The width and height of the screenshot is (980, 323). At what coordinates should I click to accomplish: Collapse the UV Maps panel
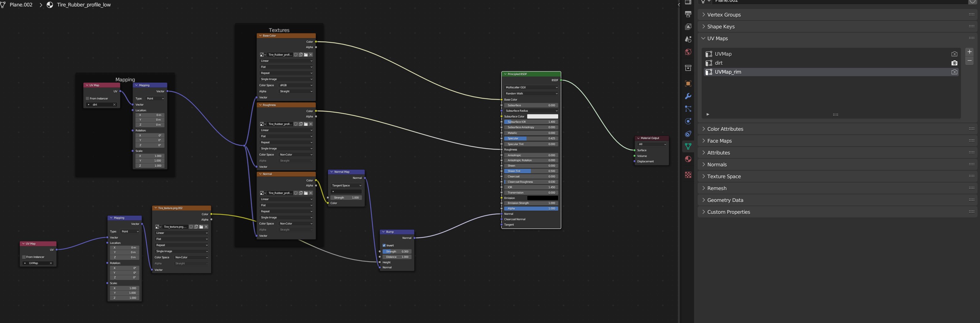pos(717,38)
